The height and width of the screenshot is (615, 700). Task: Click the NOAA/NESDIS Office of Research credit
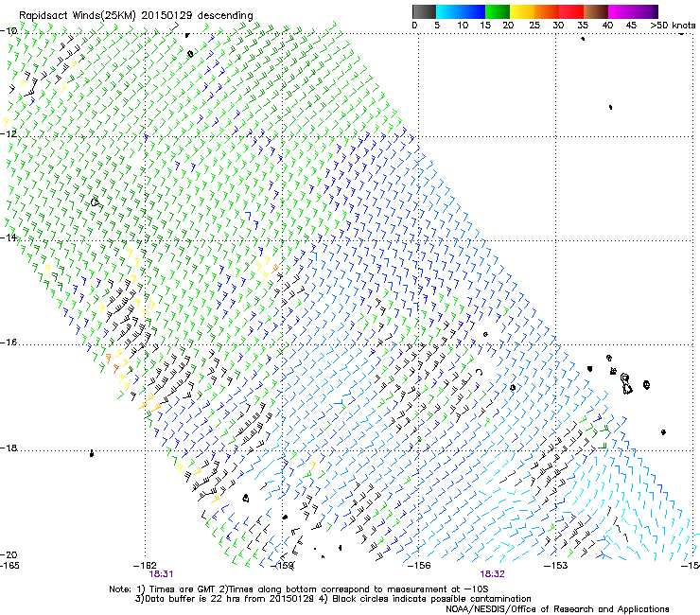(x=557, y=609)
